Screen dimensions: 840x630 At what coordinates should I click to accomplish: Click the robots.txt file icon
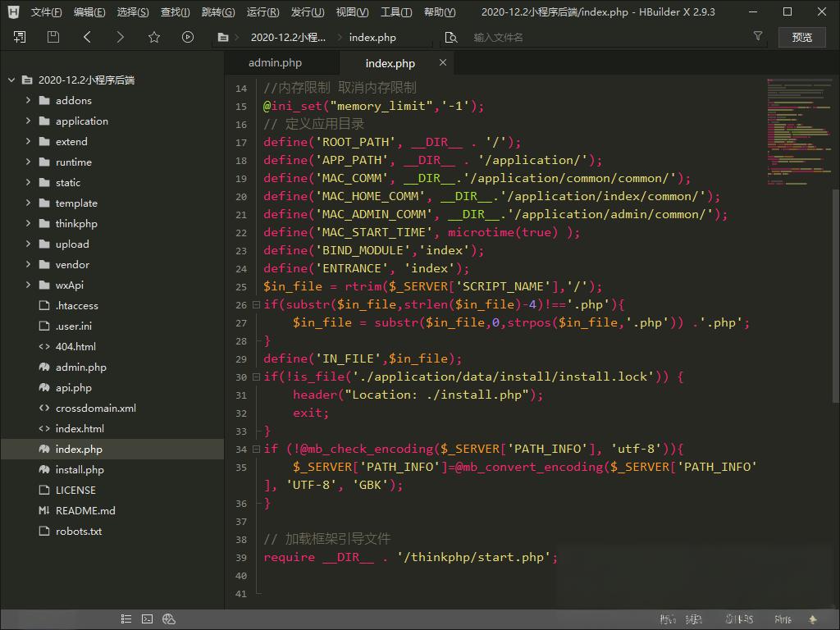44,531
